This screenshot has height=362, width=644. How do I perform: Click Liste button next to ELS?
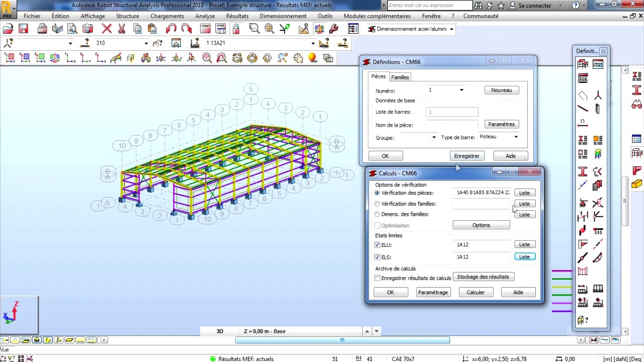(x=524, y=257)
